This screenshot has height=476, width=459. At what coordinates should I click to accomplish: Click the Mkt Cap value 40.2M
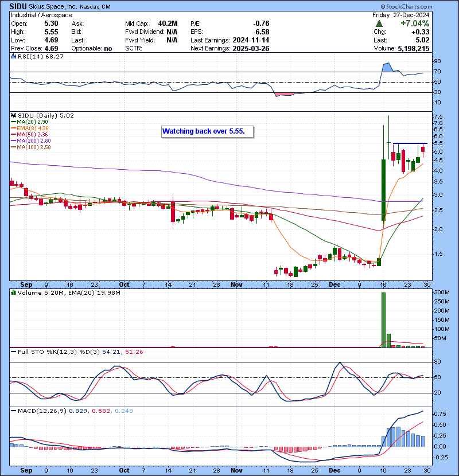(x=168, y=24)
